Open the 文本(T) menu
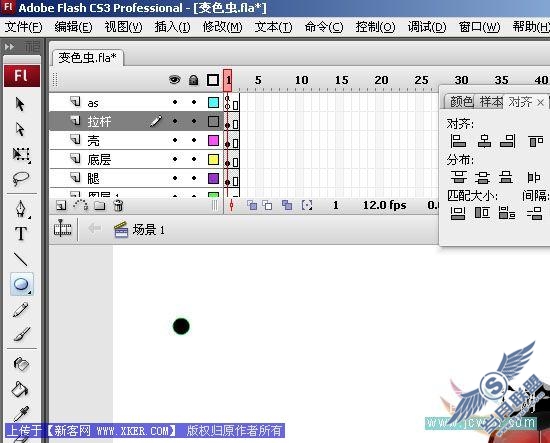This screenshot has height=443, width=550. [x=273, y=27]
